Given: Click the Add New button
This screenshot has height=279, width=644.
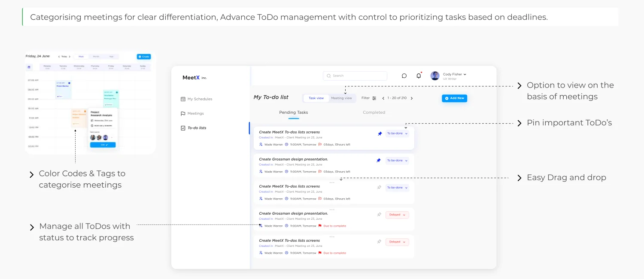Looking at the screenshot, I should click(454, 98).
